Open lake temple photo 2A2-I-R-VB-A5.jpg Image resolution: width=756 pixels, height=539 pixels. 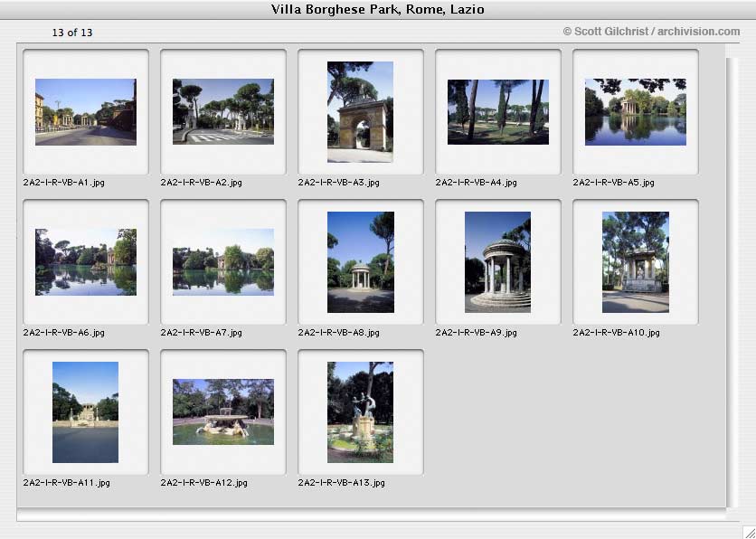pos(636,112)
